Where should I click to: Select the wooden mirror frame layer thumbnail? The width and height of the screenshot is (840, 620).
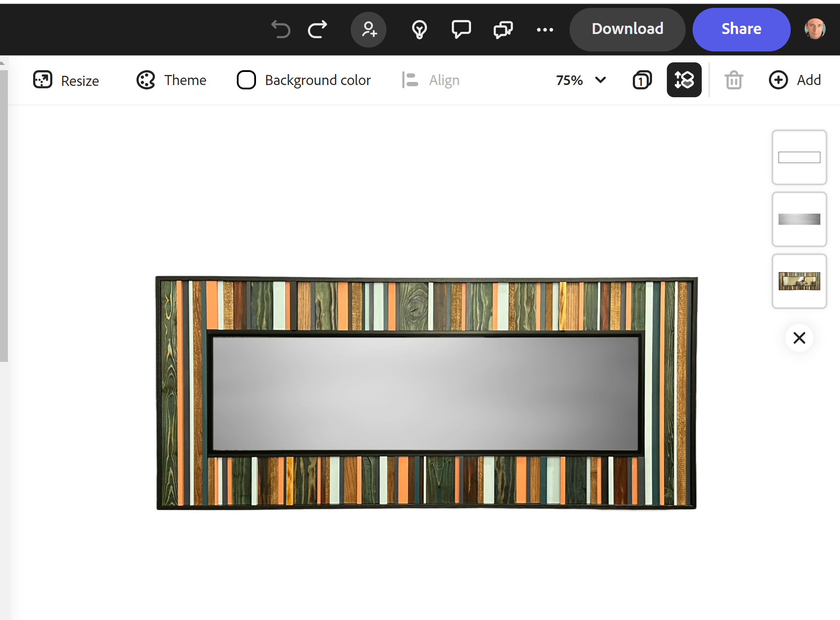click(799, 281)
